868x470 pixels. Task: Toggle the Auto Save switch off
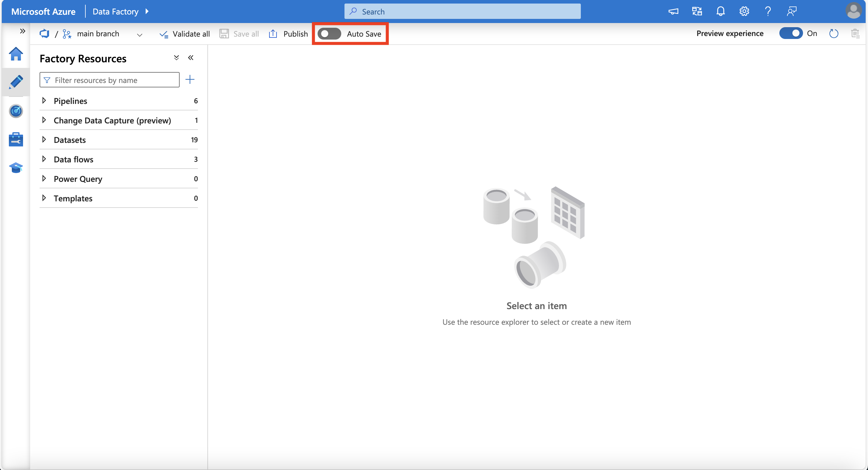pyautogui.click(x=329, y=33)
